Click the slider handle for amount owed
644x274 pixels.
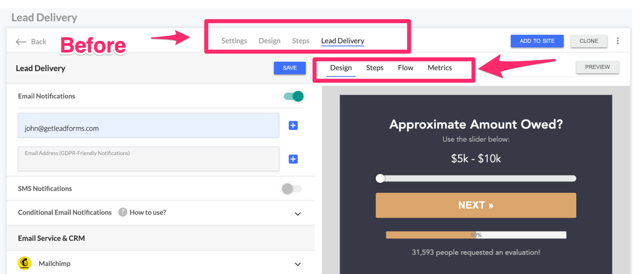(x=380, y=179)
